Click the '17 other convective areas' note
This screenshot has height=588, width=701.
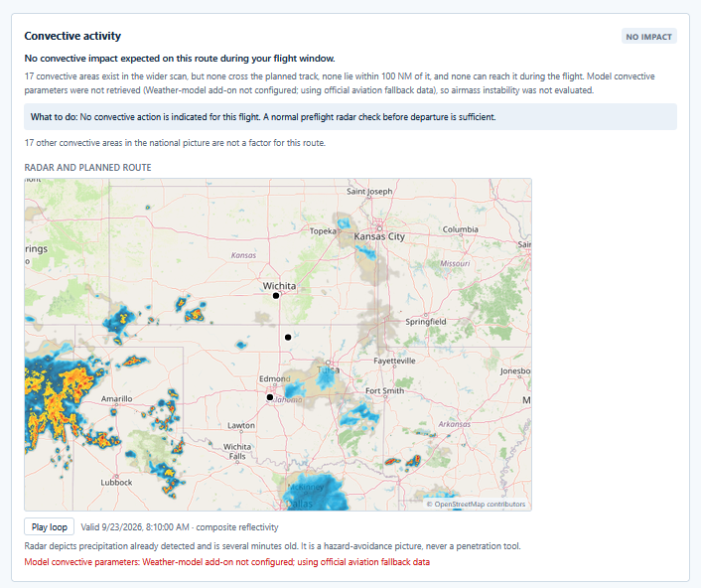coord(175,143)
